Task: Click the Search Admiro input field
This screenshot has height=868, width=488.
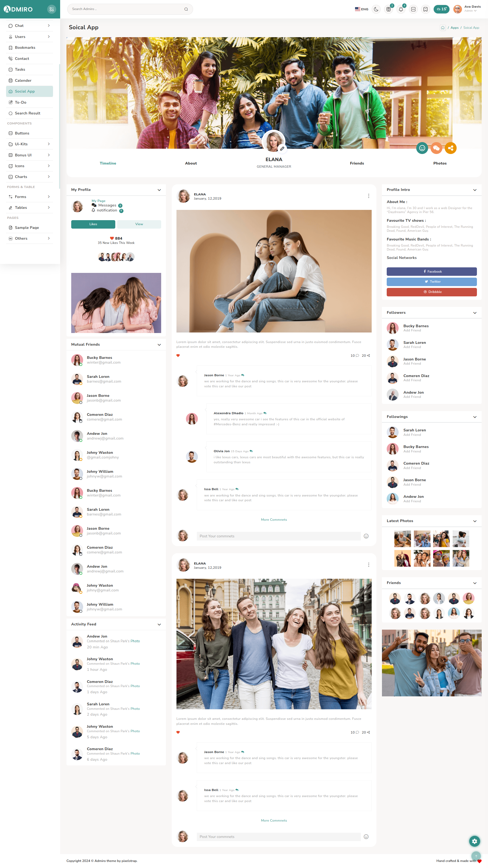Action: [127, 9]
